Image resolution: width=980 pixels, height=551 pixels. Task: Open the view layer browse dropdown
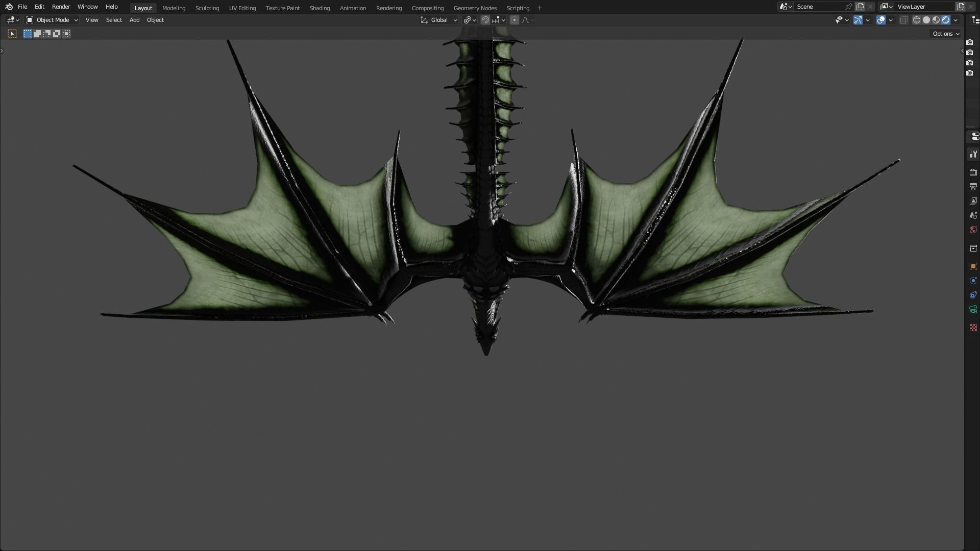coord(887,7)
